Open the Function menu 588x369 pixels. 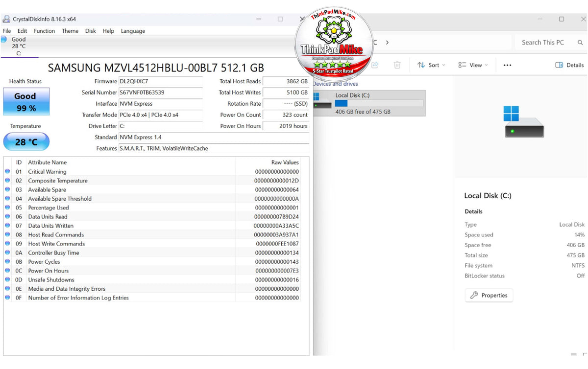pyautogui.click(x=44, y=31)
